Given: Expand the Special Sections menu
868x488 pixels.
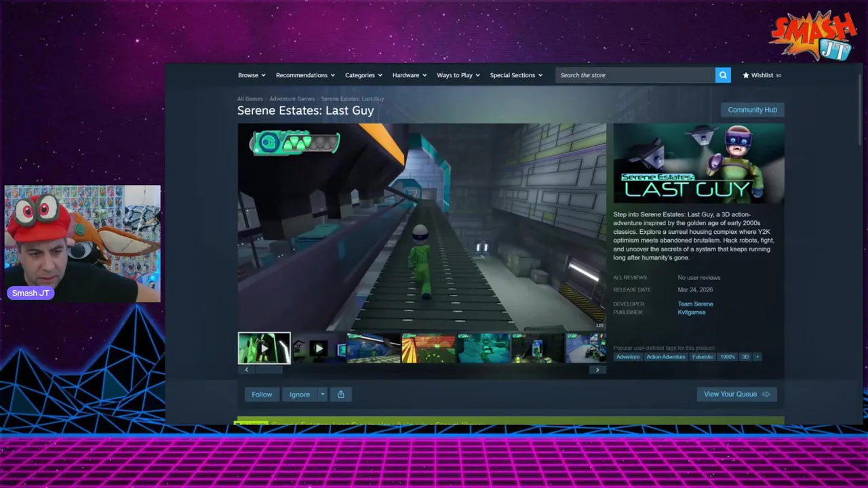Looking at the screenshot, I should pos(516,75).
